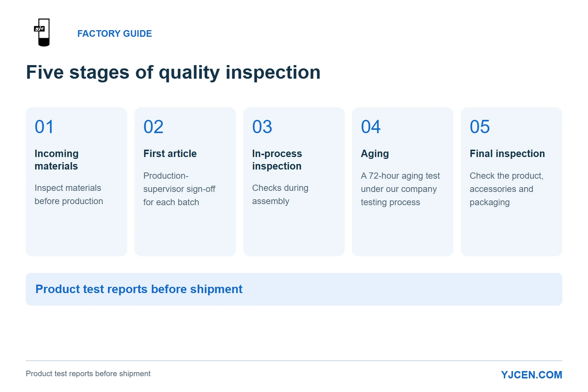588x392 pixels.
Task: Click the stage number 01
Action: coord(44,127)
